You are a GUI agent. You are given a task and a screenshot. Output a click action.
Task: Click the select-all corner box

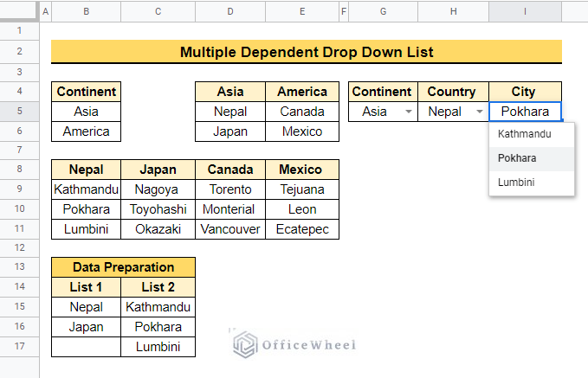tap(20, 11)
